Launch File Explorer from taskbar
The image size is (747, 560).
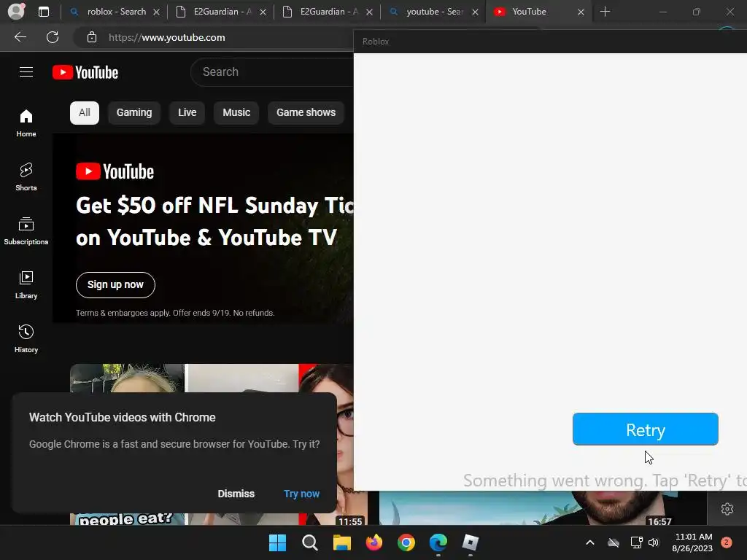pyautogui.click(x=341, y=542)
